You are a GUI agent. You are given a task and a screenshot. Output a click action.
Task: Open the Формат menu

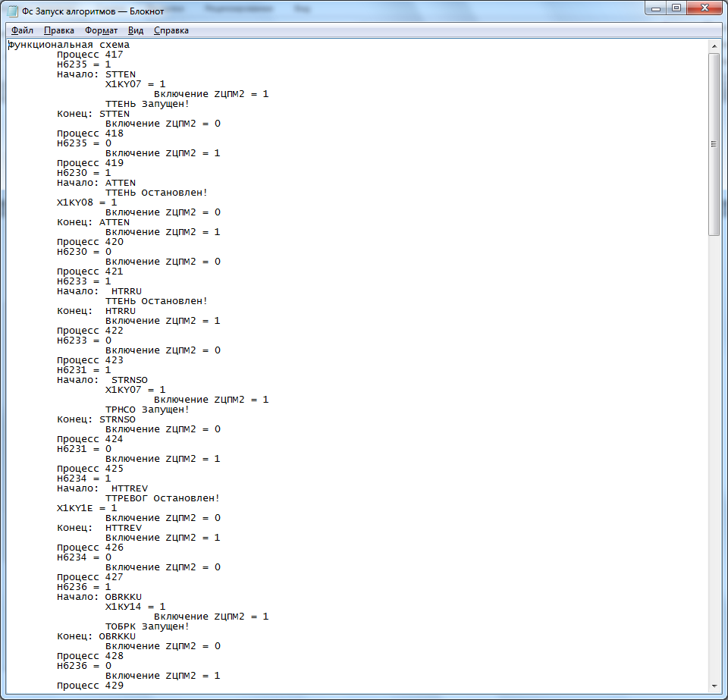[x=101, y=30]
